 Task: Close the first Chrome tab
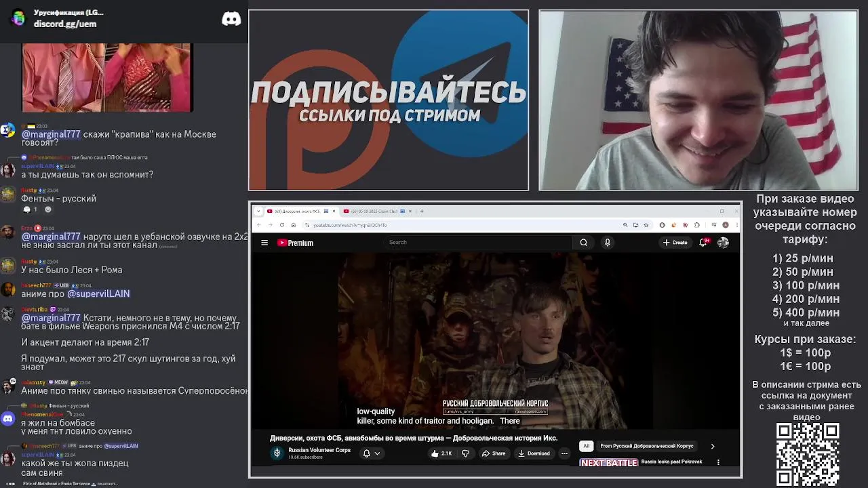pyautogui.click(x=334, y=211)
